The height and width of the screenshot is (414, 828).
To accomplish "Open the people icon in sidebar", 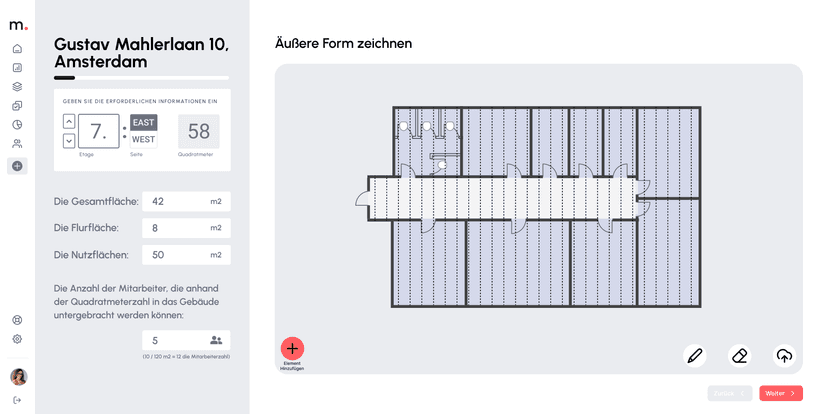I will (17, 144).
